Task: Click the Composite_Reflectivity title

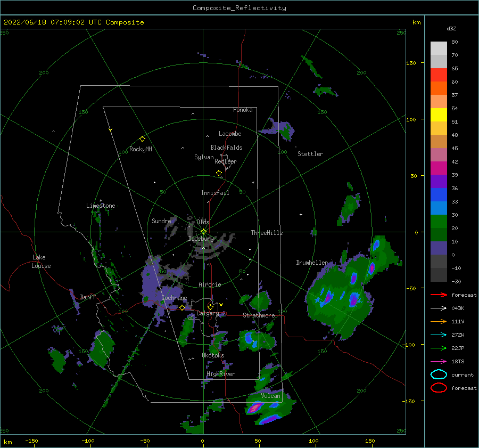Action: [x=240, y=8]
